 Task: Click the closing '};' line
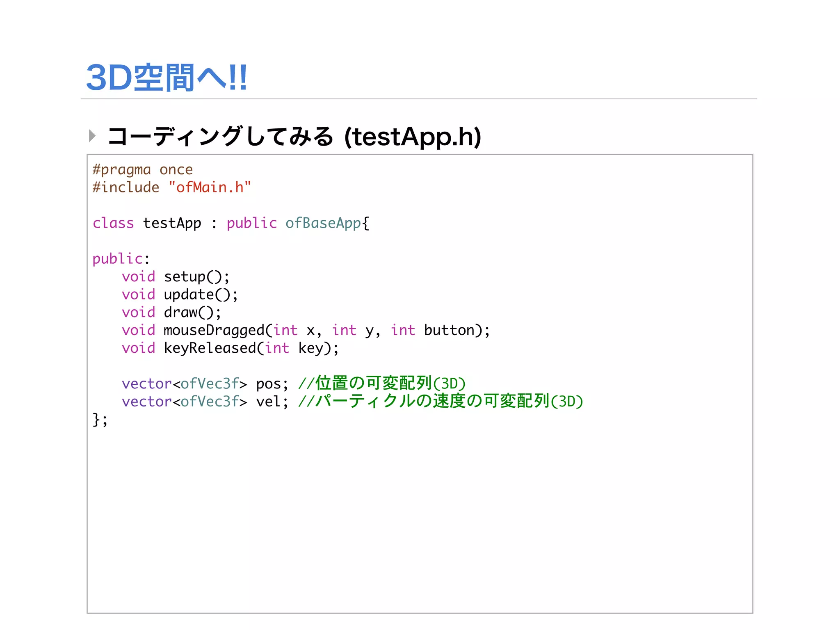100,420
